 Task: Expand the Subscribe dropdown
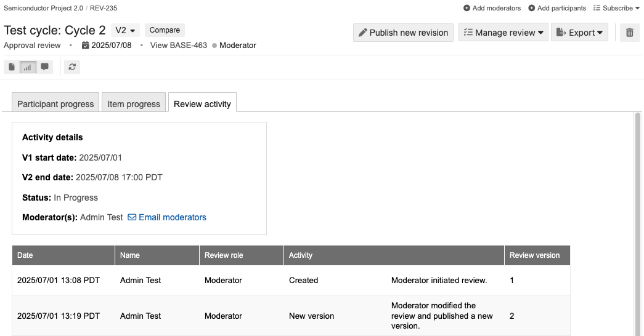[x=616, y=8]
